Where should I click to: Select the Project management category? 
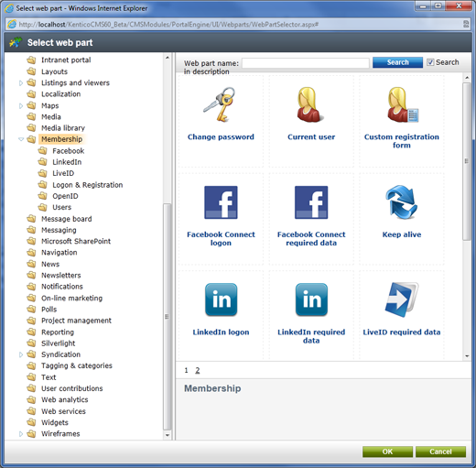pyautogui.click(x=76, y=321)
